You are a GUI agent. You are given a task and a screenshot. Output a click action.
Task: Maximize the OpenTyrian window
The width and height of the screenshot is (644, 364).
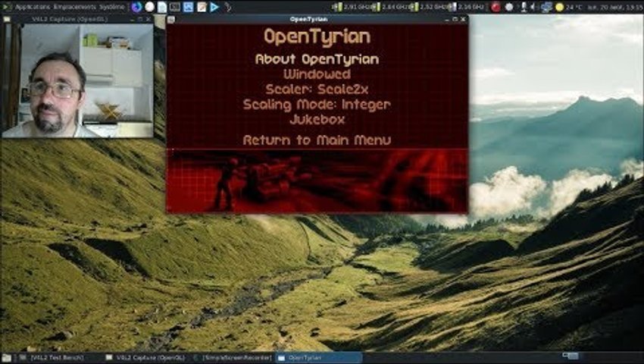[455, 19]
